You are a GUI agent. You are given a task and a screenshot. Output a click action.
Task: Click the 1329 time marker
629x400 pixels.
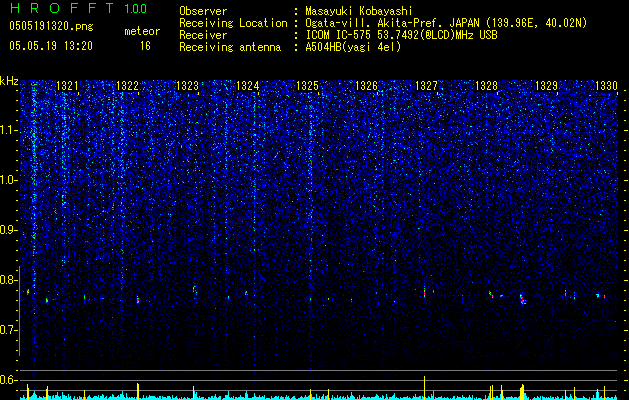[x=547, y=86]
